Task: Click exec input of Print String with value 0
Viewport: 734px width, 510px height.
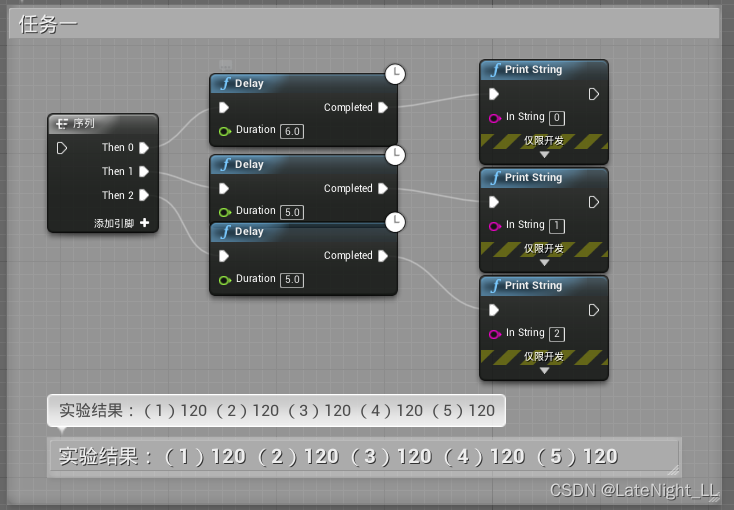Action: (x=494, y=95)
